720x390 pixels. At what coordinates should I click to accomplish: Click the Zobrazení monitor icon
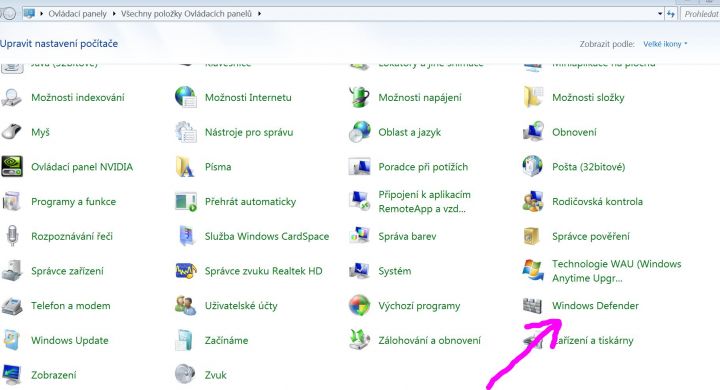(x=11, y=375)
